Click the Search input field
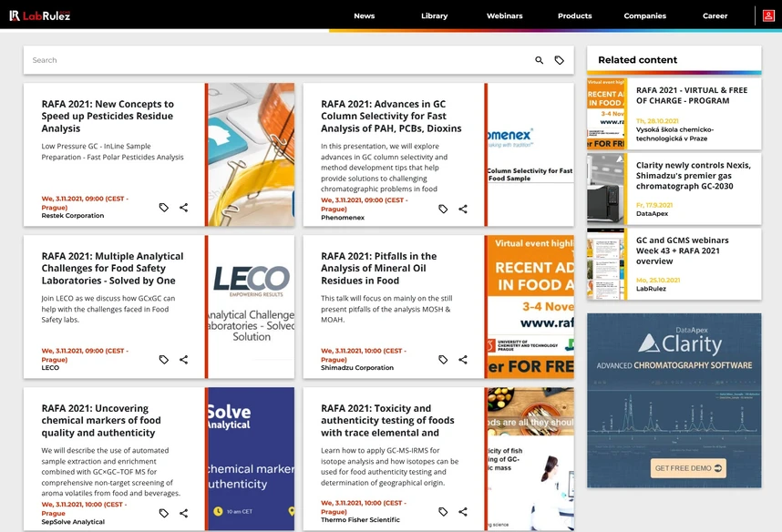The image size is (782, 532). pyautogui.click(x=277, y=60)
